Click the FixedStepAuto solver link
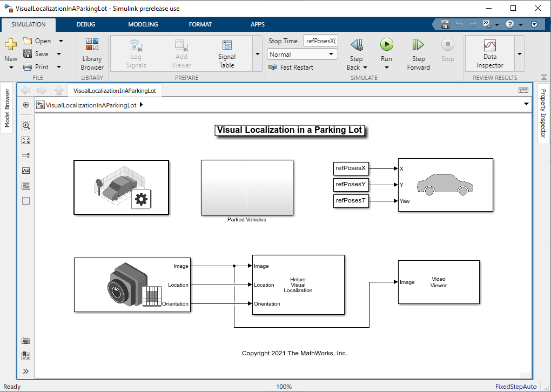The width and height of the screenshot is (551, 392). pyautogui.click(x=516, y=387)
